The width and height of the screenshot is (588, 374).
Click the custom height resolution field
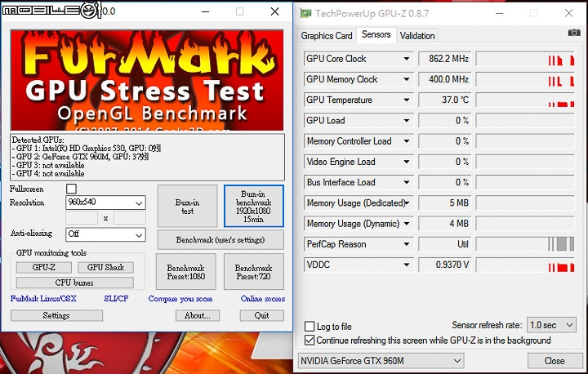pos(130,218)
